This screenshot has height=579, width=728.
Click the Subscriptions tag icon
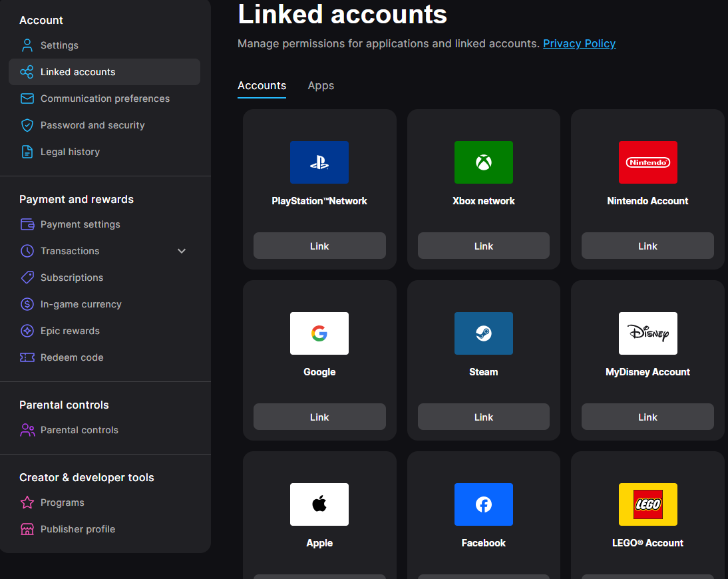(27, 278)
